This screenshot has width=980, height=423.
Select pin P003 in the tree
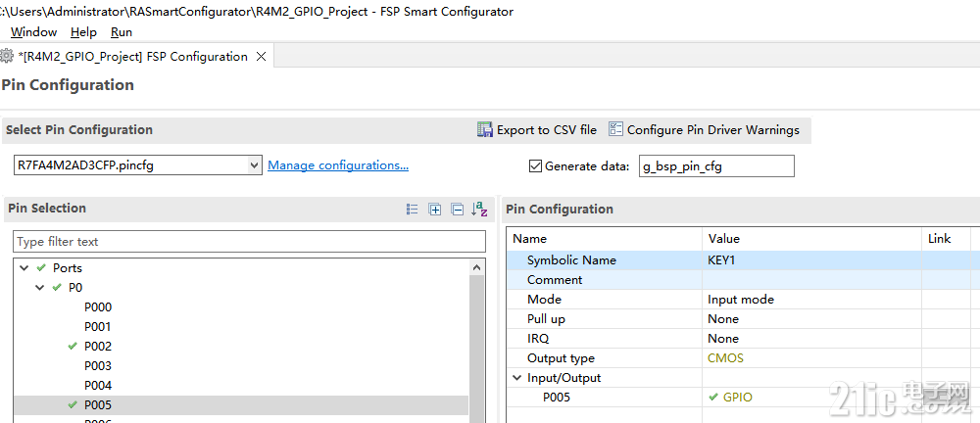(x=98, y=365)
